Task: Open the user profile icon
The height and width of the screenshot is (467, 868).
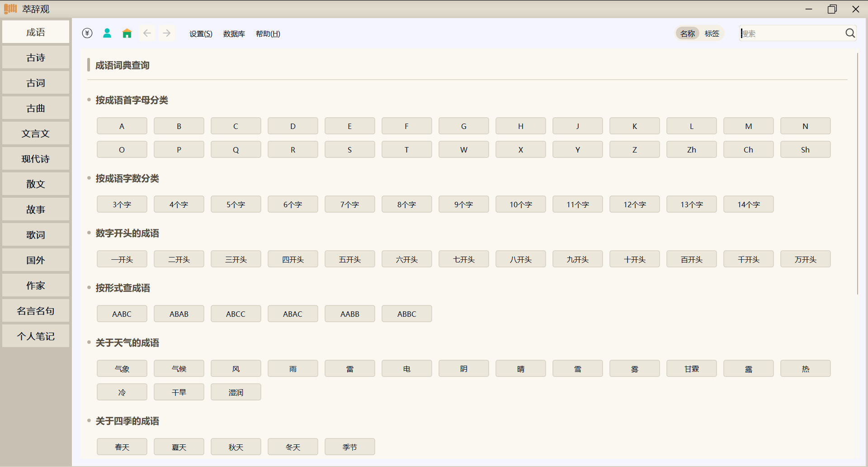Action: pyautogui.click(x=107, y=33)
